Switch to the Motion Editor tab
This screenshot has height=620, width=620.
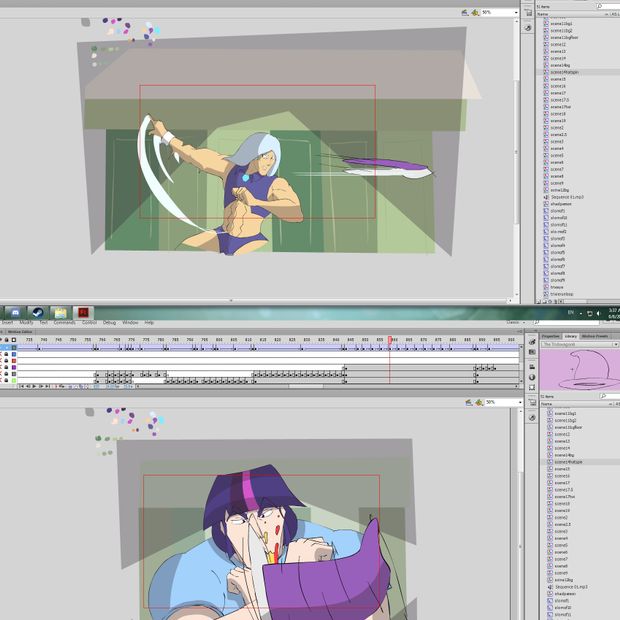tap(20, 332)
